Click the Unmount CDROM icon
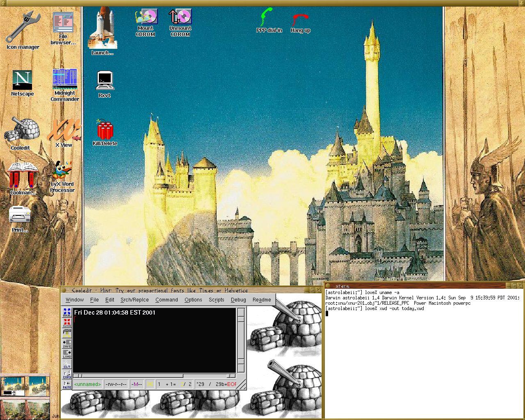525x420 pixels. (x=180, y=16)
